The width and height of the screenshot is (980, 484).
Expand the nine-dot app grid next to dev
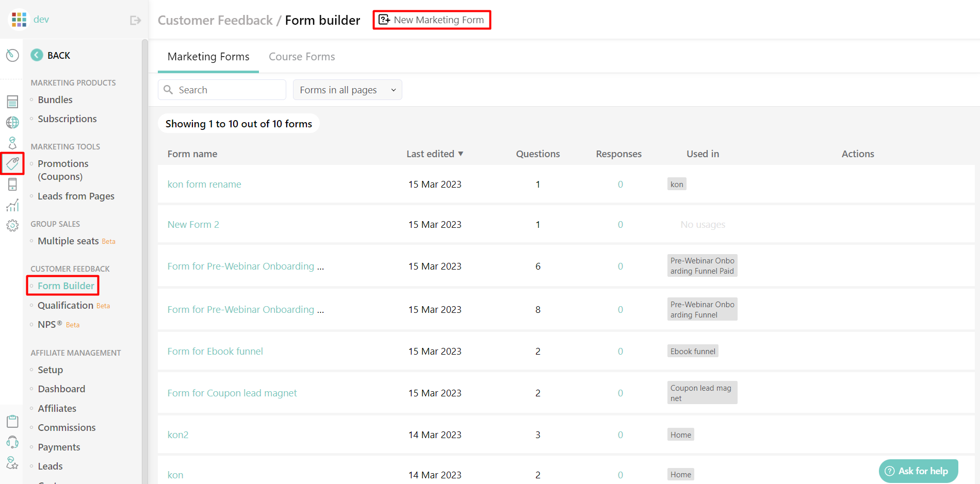coord(19,19)
